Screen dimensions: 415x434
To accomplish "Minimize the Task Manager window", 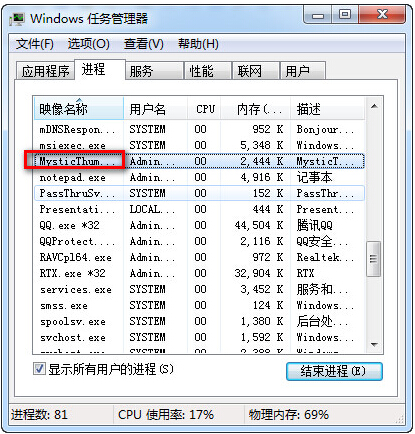I will coord(318,15).
